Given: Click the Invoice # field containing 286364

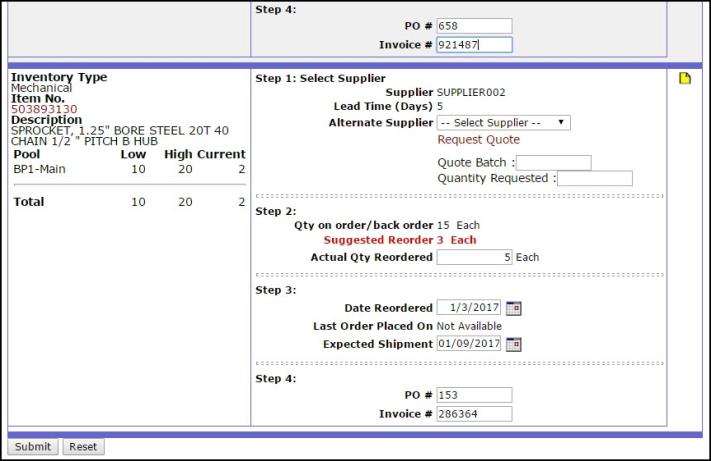Looking at the screenshot, I should (x=474, y=414).
